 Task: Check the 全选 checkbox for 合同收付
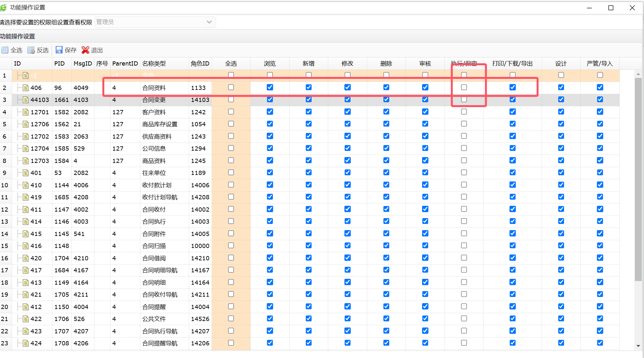[231, 209]
